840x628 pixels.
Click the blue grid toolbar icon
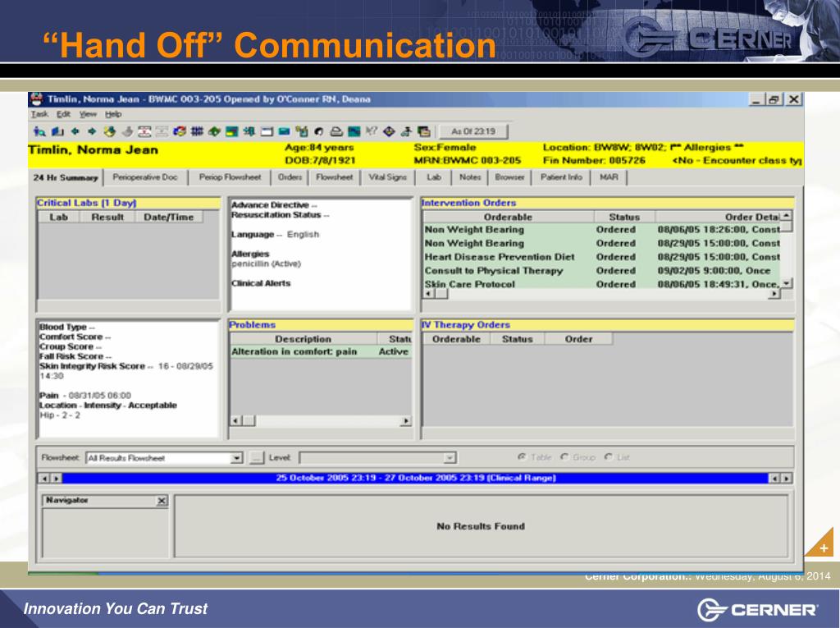click(x=197, y=131)
